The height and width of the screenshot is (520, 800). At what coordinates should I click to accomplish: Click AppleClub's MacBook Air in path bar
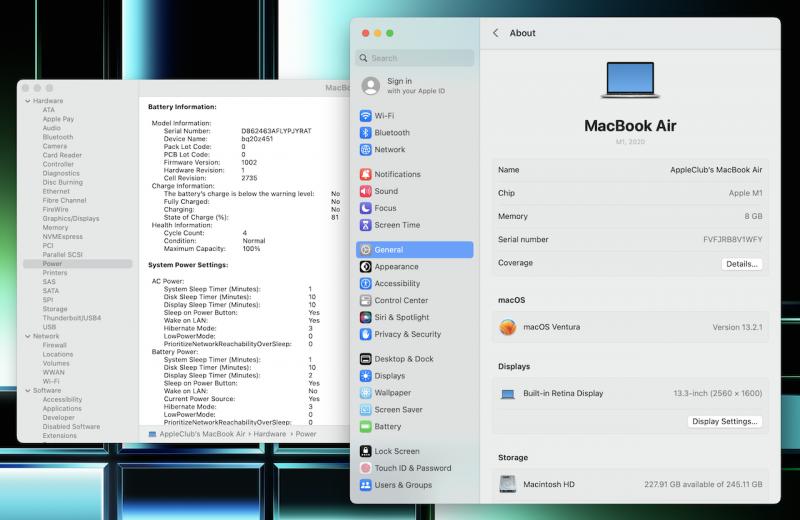pyautogui.click(x=202, y=434)
